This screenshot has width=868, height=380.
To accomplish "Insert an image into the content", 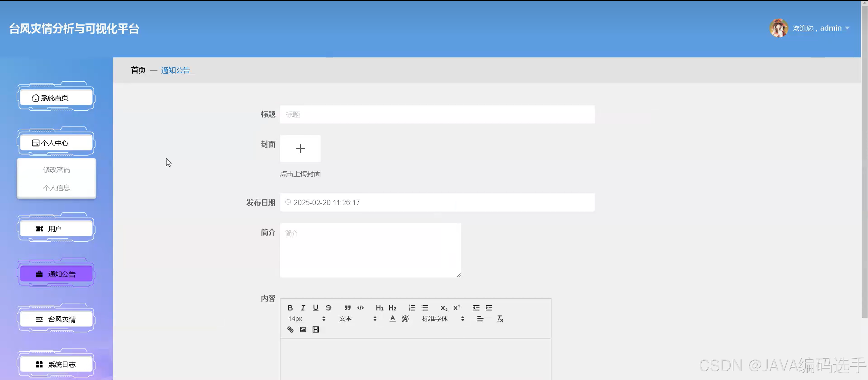I will click(303, 330).
